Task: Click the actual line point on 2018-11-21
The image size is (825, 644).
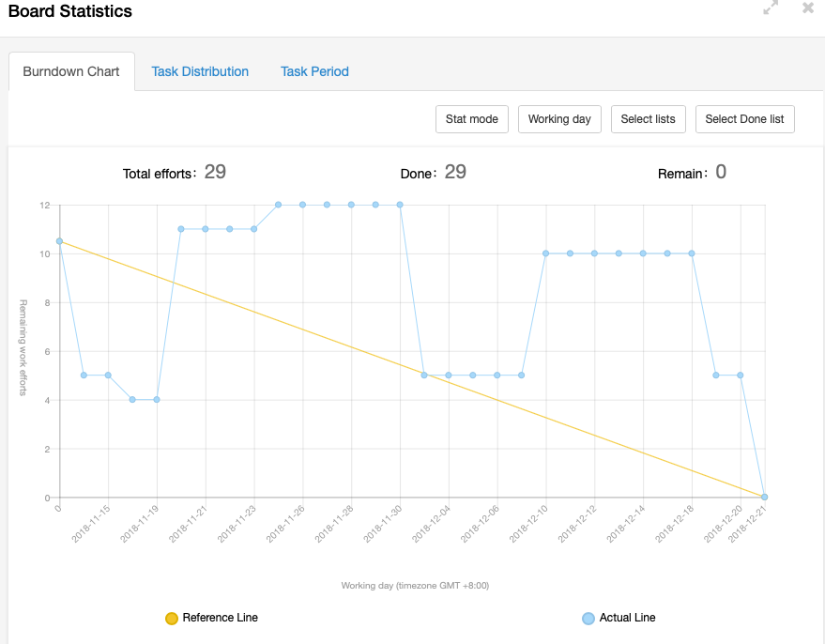Action: [x=206, y=229]
